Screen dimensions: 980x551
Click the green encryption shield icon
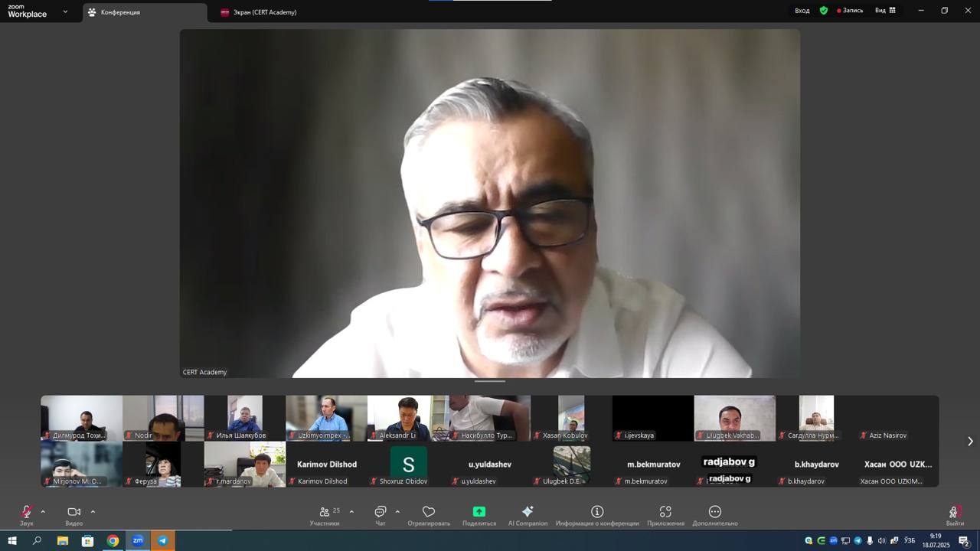click(x=824, y=11)
